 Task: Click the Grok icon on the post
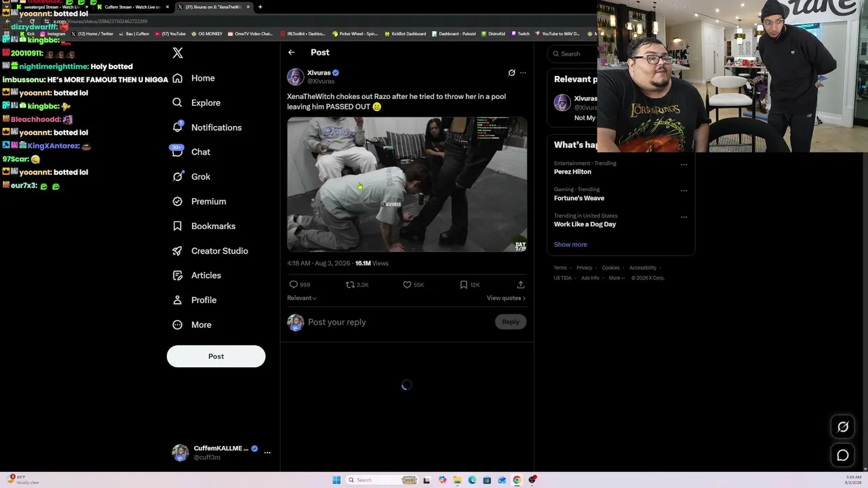click(x=512, y=73)
